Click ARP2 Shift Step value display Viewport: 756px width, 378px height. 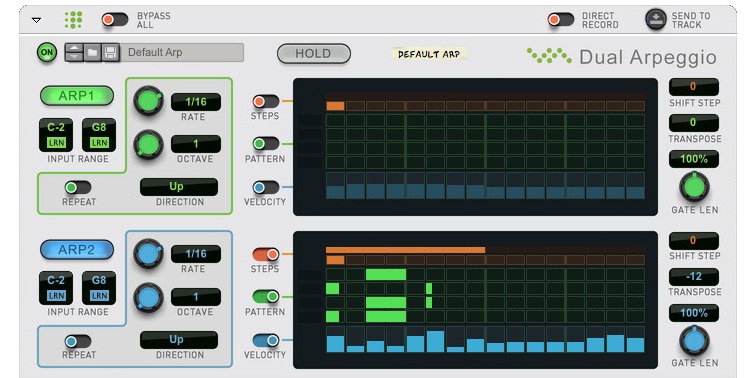point(693,240)
